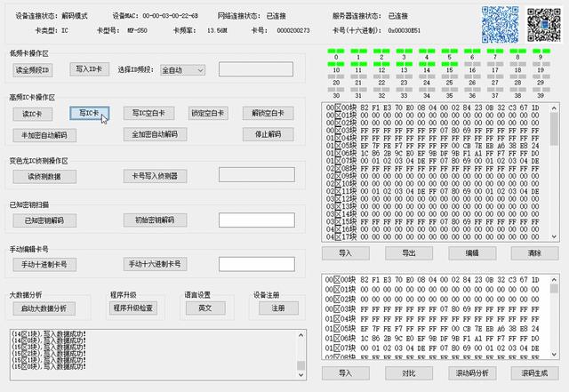Click down arrow of lower hex panel scrollbar
This screenshot has width=569, height=392.
pos(554,355)
